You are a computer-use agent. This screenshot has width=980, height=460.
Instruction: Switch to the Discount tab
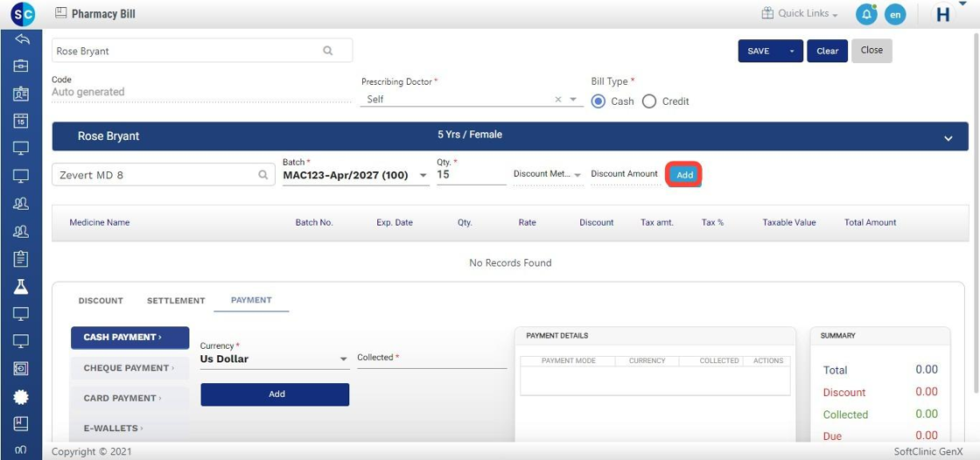click(101, 301)
